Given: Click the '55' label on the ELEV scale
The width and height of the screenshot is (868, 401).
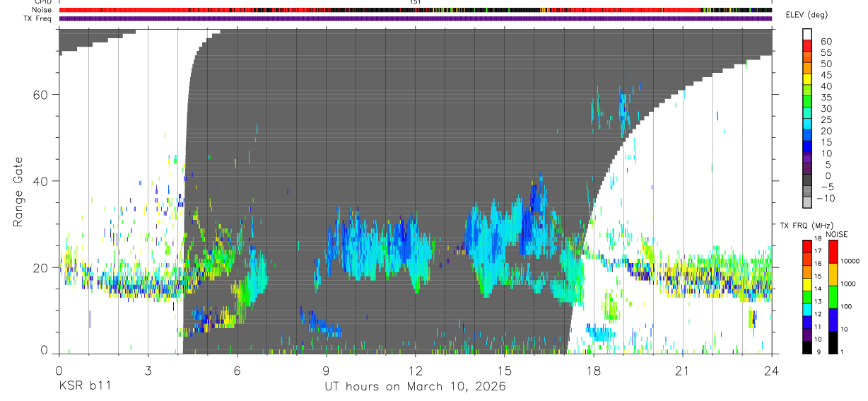Looking at the screenshot, I should click(x=826, y=52).
